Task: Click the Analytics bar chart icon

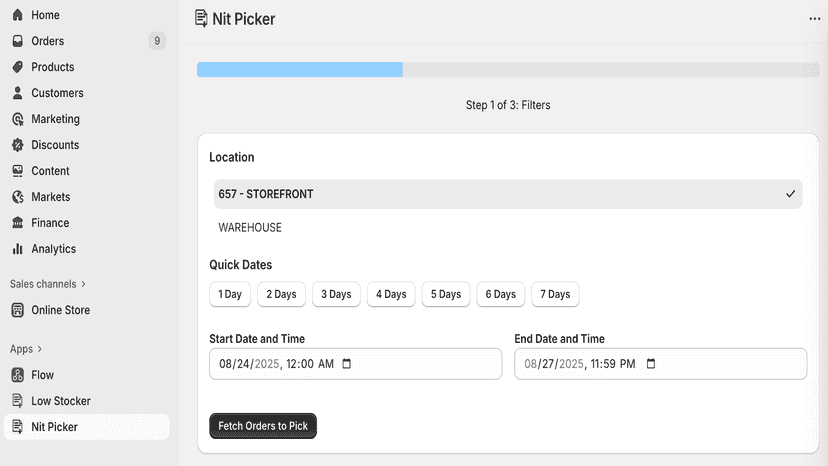Action: (17, 248)
